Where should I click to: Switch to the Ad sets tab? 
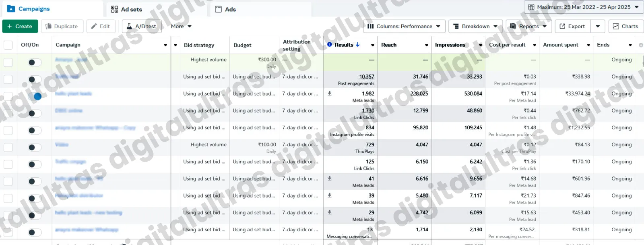click(x=127, y=9)
